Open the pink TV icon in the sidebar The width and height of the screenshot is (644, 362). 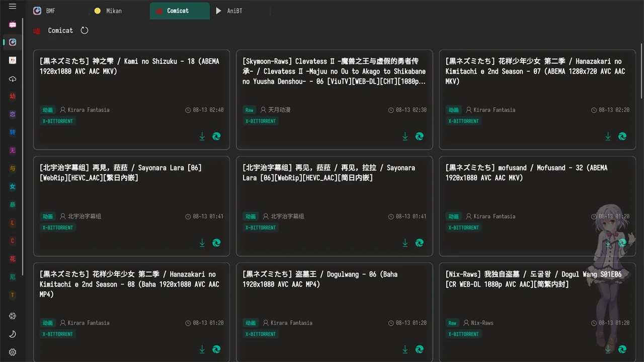tap(13, 24)
